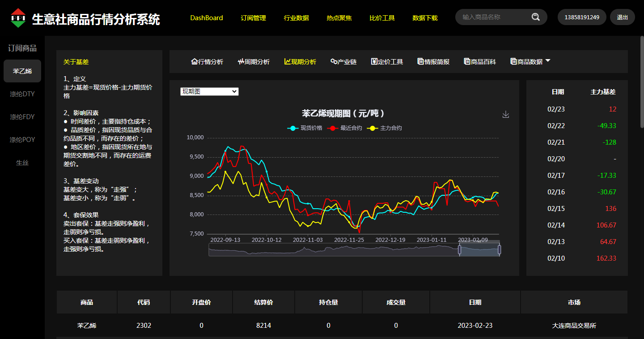This screenshot has height=339, width=644.
Task: Click the PPI logo icon
Action: 18,18
